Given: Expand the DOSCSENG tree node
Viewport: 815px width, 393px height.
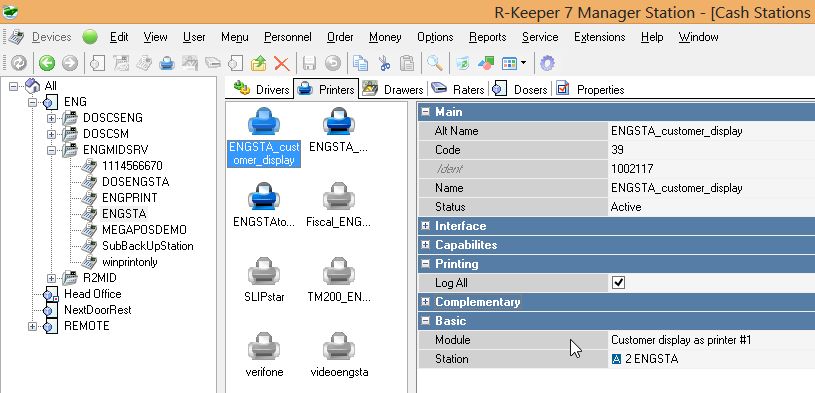Looking at the screenshot, I should point(51,119).
